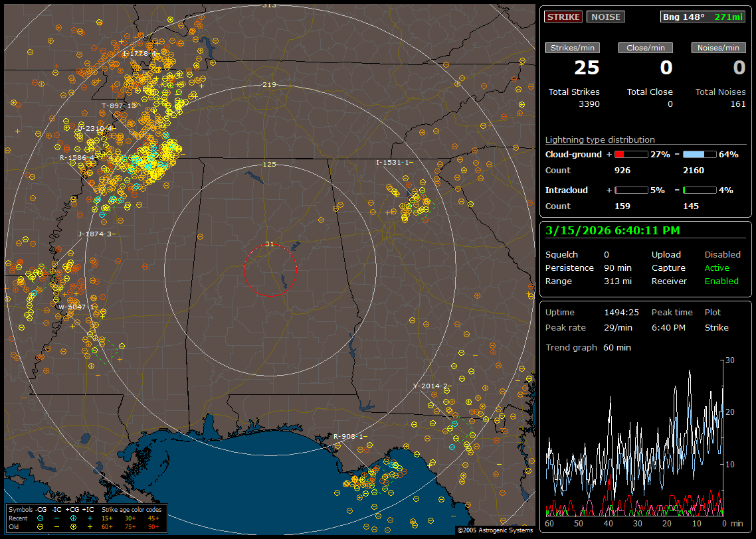756x539 pixels.
Task: Click the date and time display
Action: (x=611, y=230)
